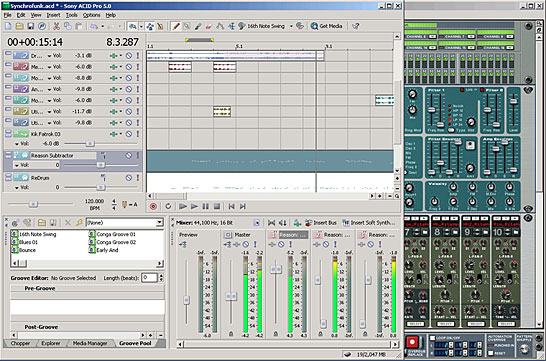
Task: Switch to the Chopper tab
Action: pyautogui.click(x=20, y=343)
